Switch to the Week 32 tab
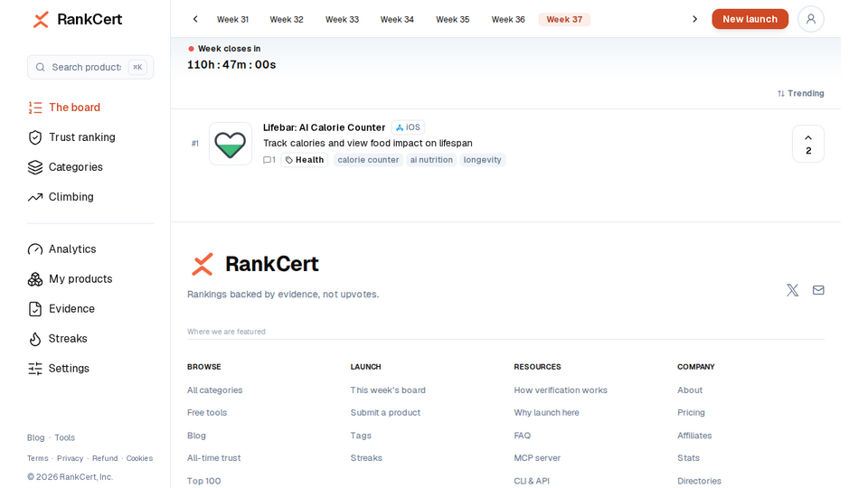 [x=287, y=19]
